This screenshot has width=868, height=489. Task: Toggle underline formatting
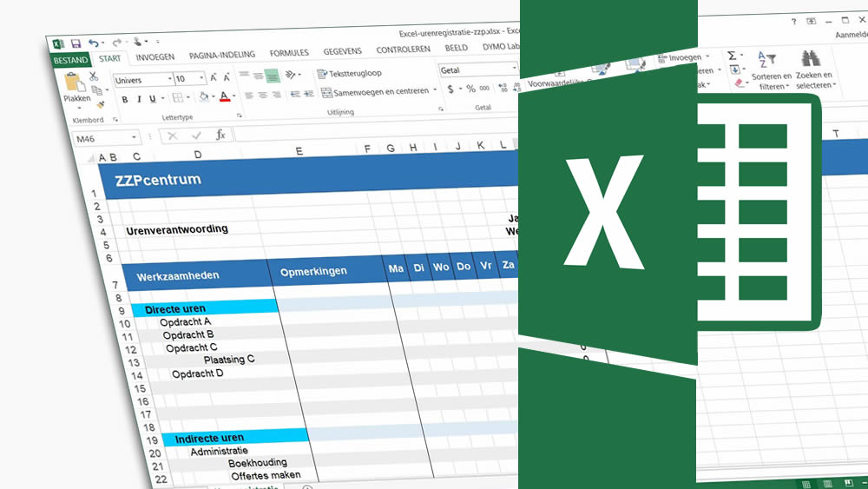[x=152, y=98]
